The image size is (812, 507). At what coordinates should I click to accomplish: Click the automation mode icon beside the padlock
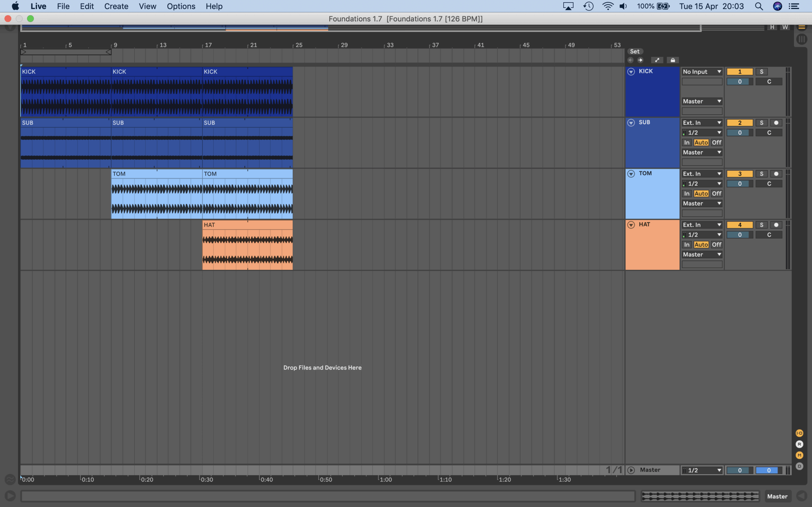657,60
